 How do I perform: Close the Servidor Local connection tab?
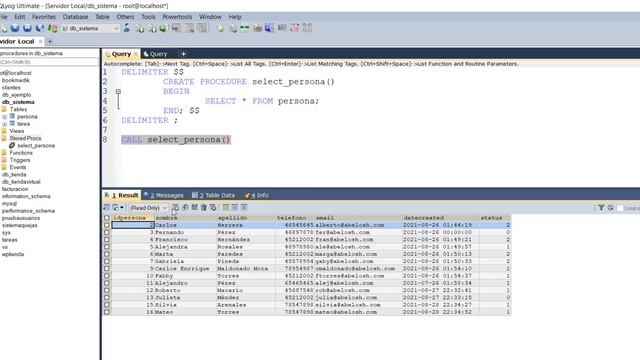click(40, 41)
